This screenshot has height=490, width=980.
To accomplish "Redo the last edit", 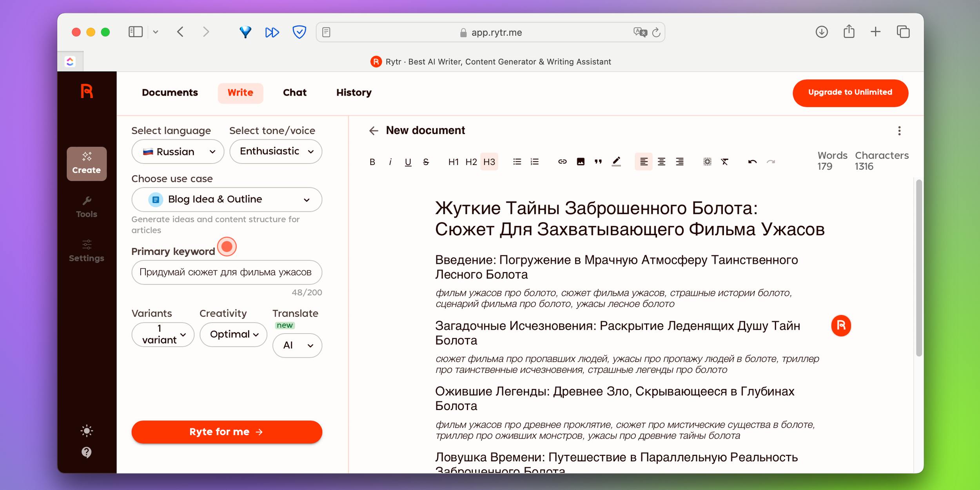I will tap(771, 162).
